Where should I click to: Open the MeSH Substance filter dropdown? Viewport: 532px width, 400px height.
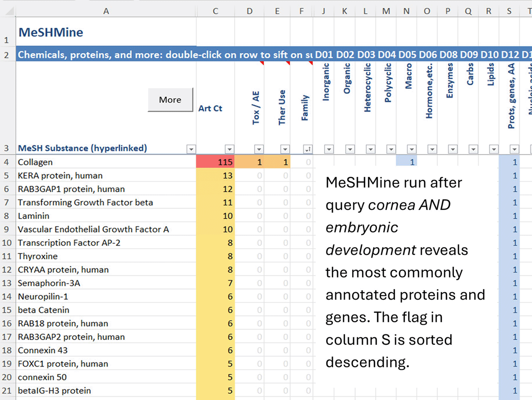(x=191, y=149)
